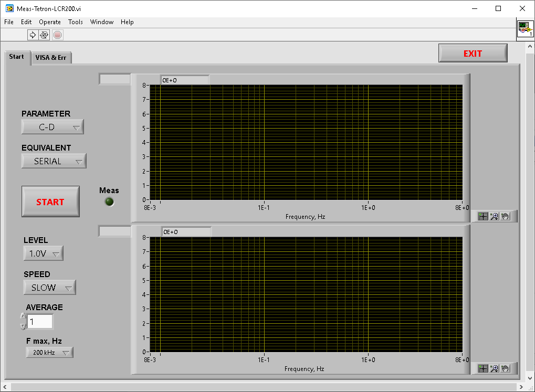Open the F max dropdown showing 200 kHz
Screen dimensions: 535x392
[x=50, y=353]
